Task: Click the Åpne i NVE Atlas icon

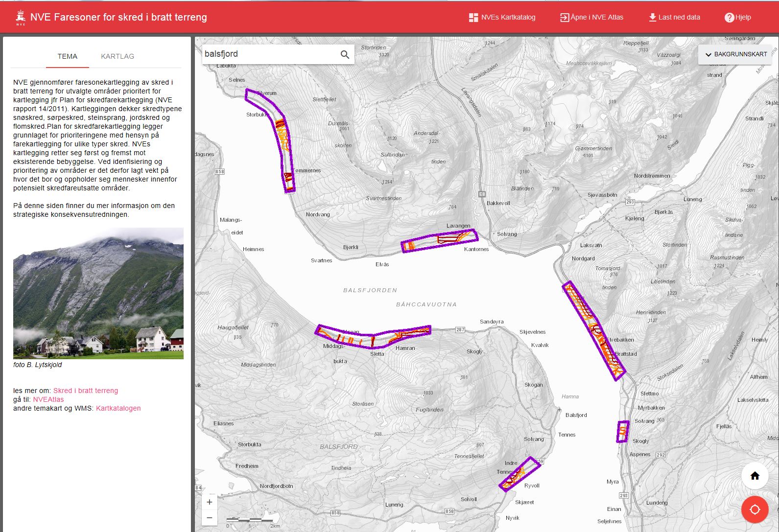Action: pyautogui.click(x=565, y=18)
